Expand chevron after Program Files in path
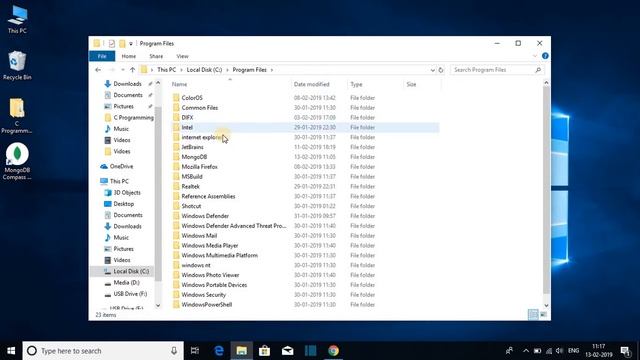This screenshot has width=640, height=360. (x=272, y=70)
